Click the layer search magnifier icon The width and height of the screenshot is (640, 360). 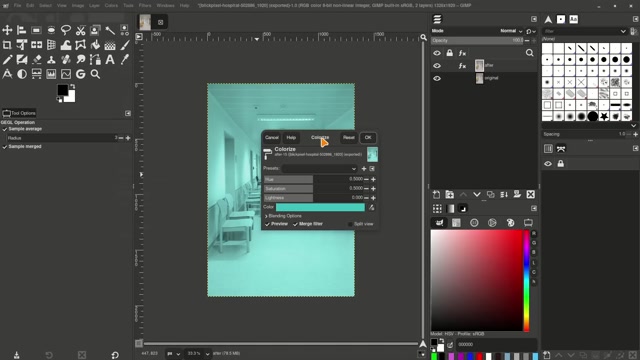click(x=529, y=53)
